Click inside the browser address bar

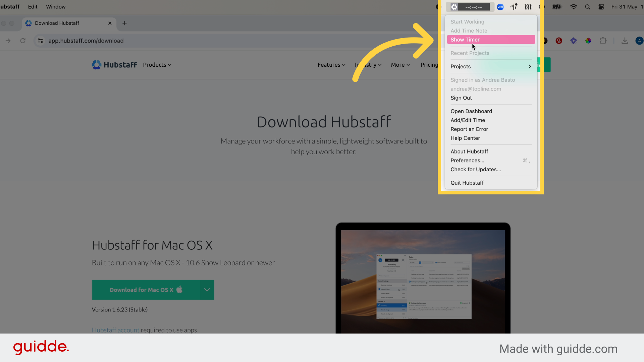coord(134,41)
